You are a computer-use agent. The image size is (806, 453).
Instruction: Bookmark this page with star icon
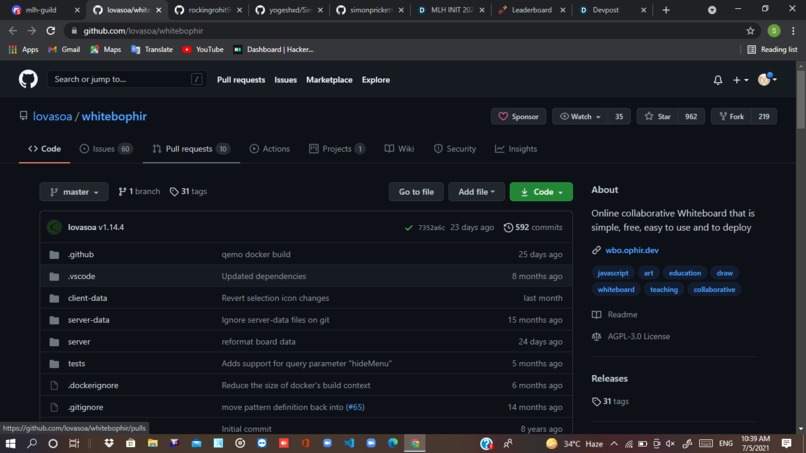tap(750, 31)
